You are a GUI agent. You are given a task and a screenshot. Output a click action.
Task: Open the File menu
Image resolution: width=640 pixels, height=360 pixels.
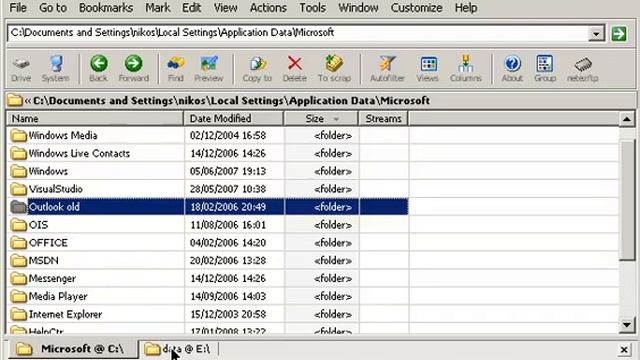[18, 8]
